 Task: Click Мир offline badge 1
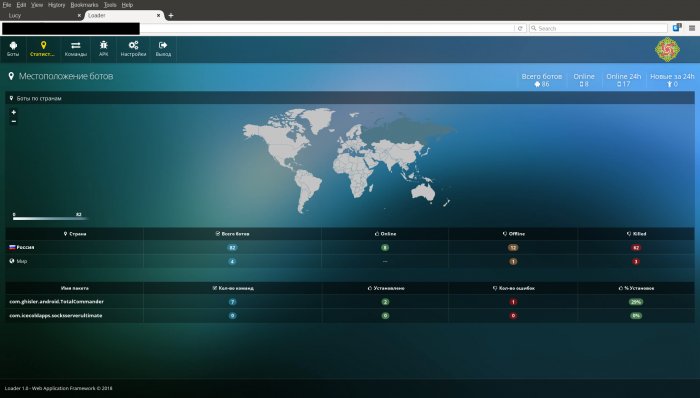513,261
